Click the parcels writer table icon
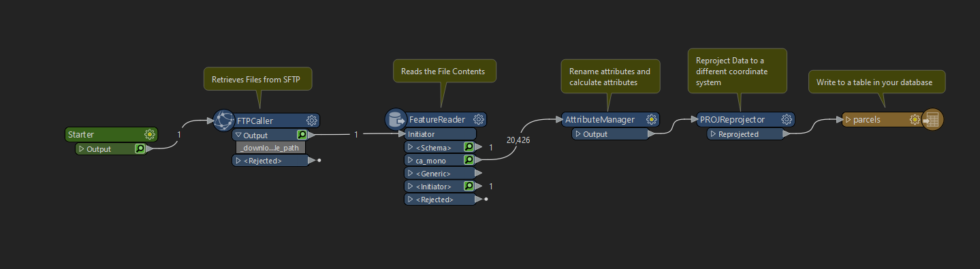 932,120
